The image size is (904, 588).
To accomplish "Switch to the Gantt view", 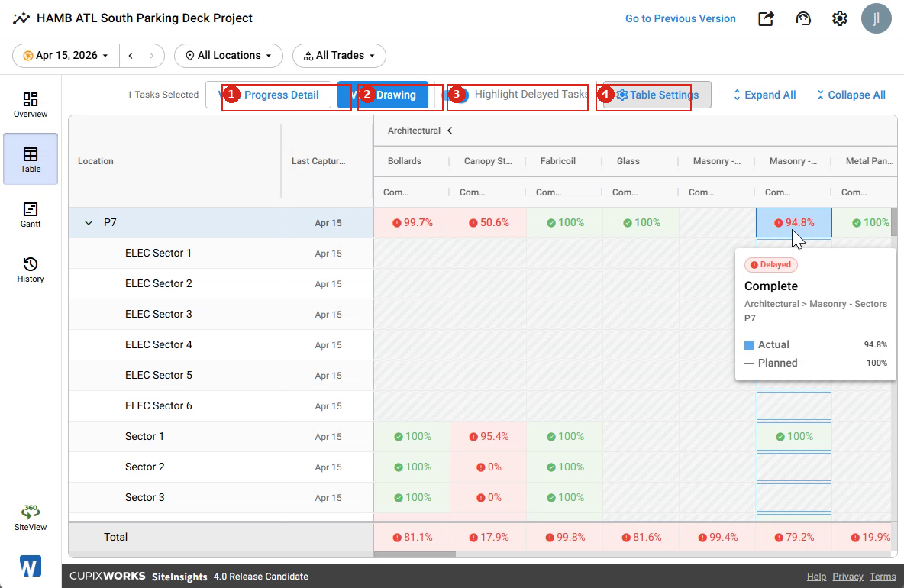I will click(31, 215).
